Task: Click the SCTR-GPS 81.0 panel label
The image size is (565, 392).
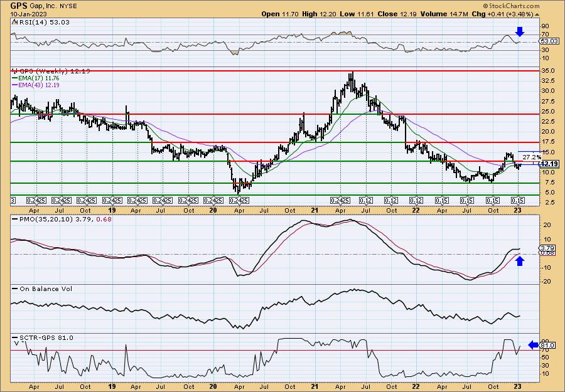Action: (46, 337)
